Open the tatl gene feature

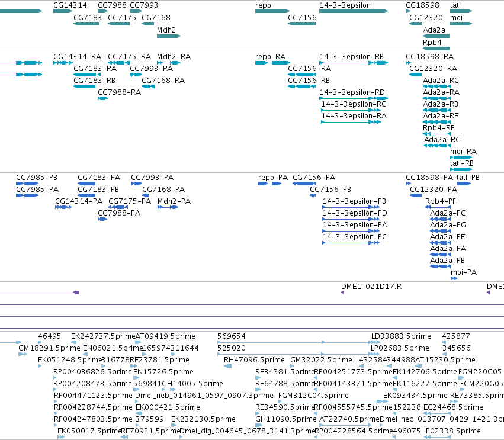461,11
